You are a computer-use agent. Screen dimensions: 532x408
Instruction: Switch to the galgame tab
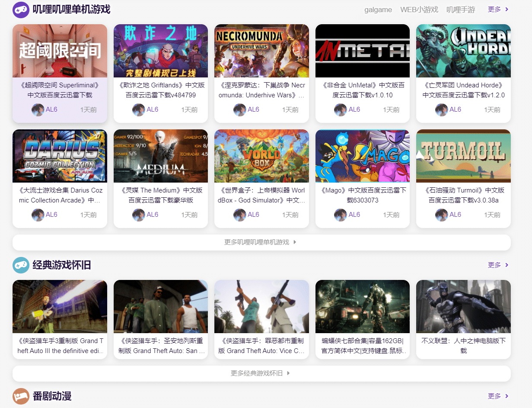coord(378,10)
